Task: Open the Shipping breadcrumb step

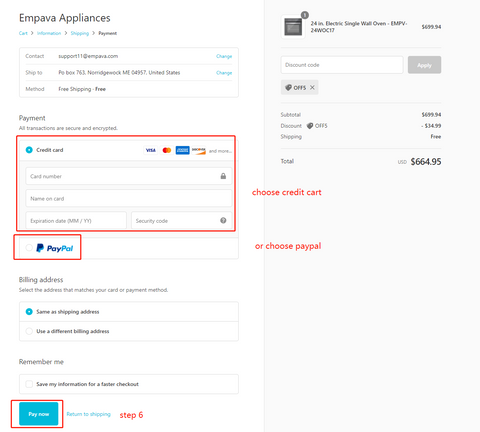Action: coord(80,33)
